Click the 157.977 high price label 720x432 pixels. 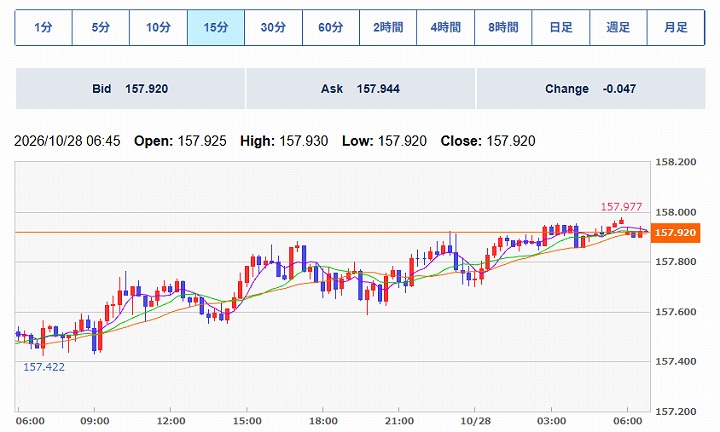pos(621,207)
